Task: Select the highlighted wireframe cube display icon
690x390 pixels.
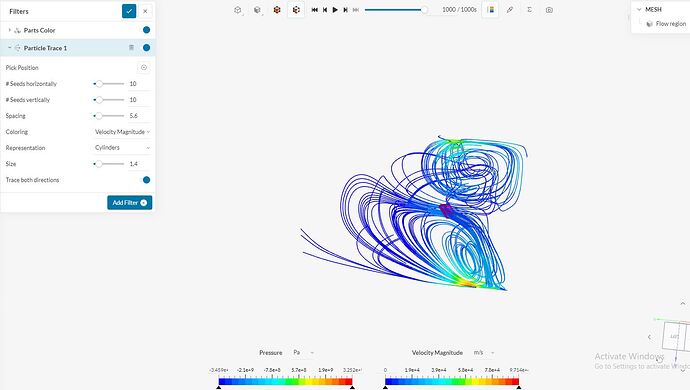Action: pos(296,10)
